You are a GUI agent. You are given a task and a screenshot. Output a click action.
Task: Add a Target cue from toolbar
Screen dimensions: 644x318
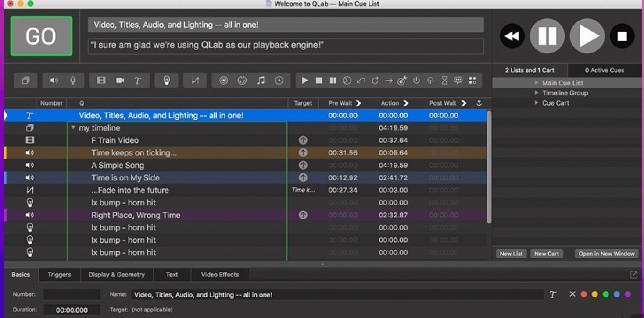402,81
